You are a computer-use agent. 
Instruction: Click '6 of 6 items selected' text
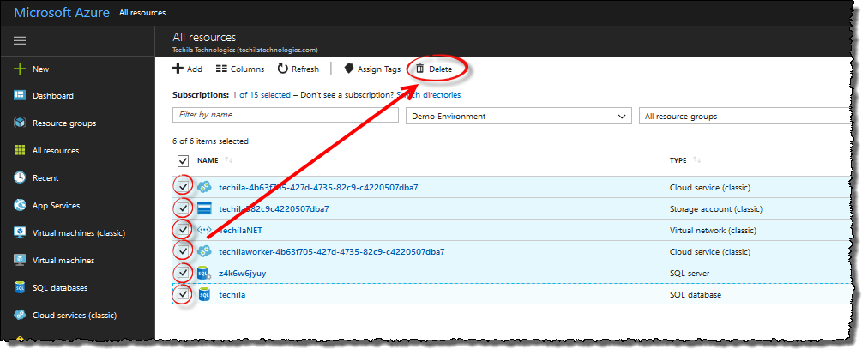tap(210, 141)
